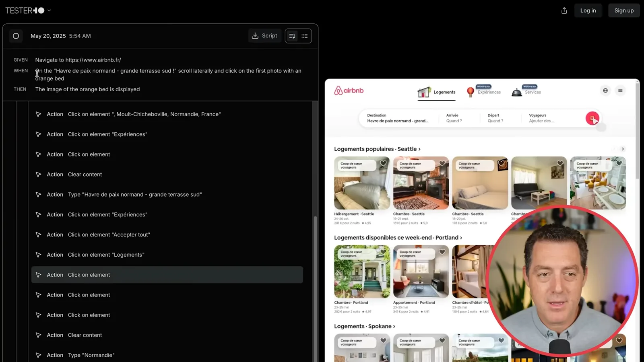Open Logements populaires Seattle heading link

[377, 149]
